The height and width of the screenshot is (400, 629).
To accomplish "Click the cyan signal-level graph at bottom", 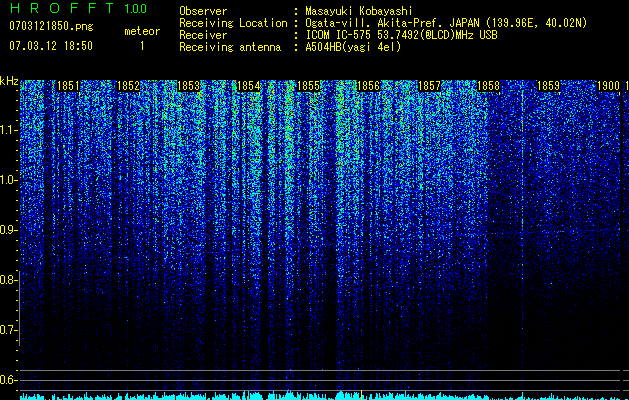I will [x=321, y=396].
